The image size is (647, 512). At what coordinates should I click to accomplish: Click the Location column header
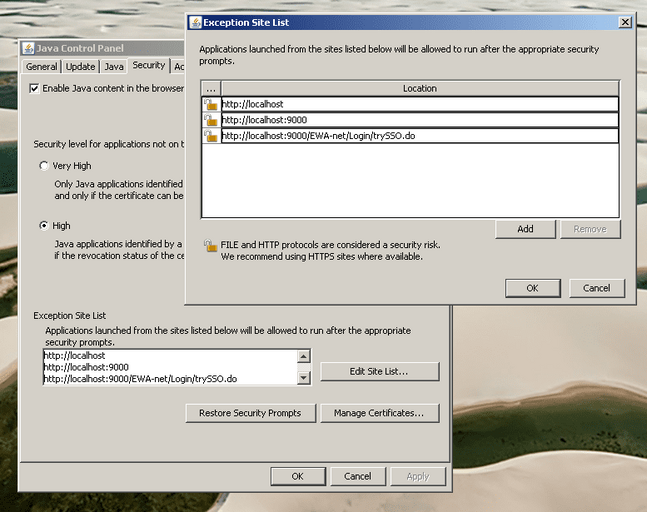[420, 88]
